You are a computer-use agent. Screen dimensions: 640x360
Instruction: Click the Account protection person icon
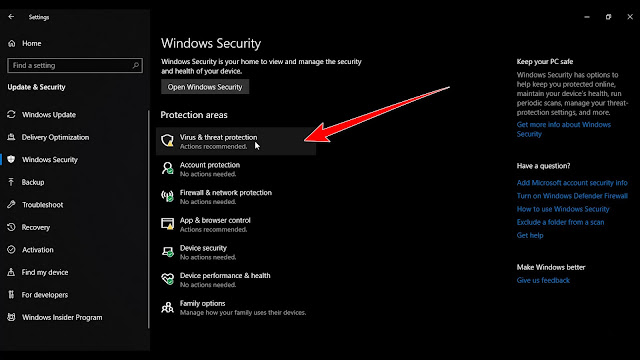point(167,168)
